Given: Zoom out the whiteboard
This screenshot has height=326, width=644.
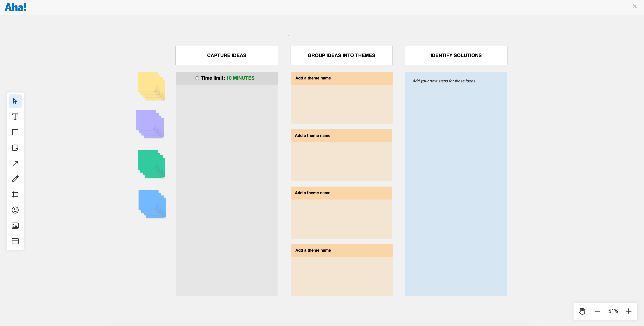Looking at the screenshot, I should (597, 311).
